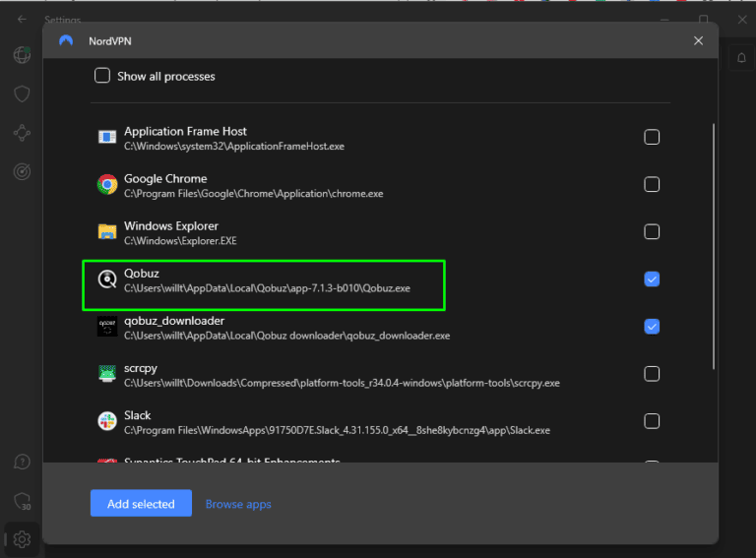Click the Google Chrome app icon
756x558 pixels.
point(107,184)
